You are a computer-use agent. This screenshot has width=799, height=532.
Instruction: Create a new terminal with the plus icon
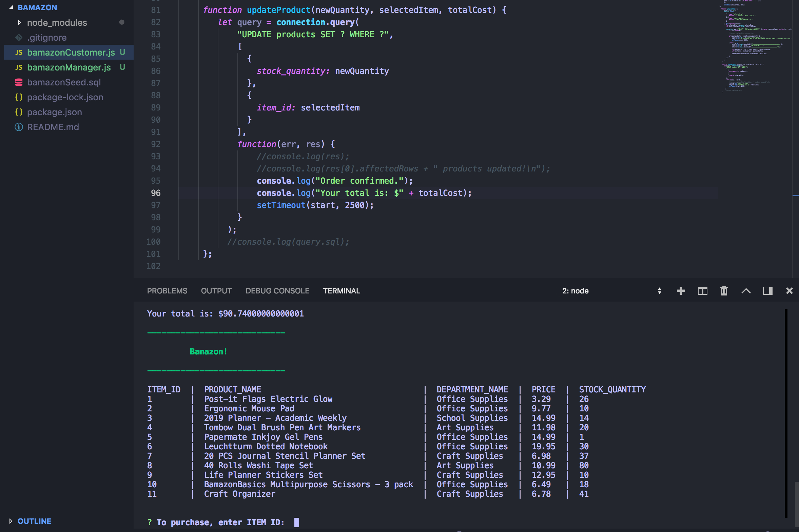pyautogui.click(x=681, y=291)
